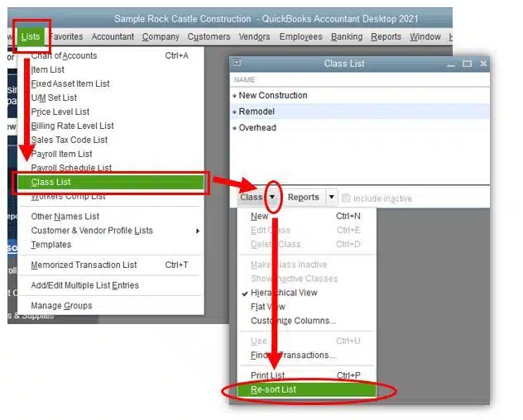
Task: Minimize the Class List window
Action: (x=451, y=64)
